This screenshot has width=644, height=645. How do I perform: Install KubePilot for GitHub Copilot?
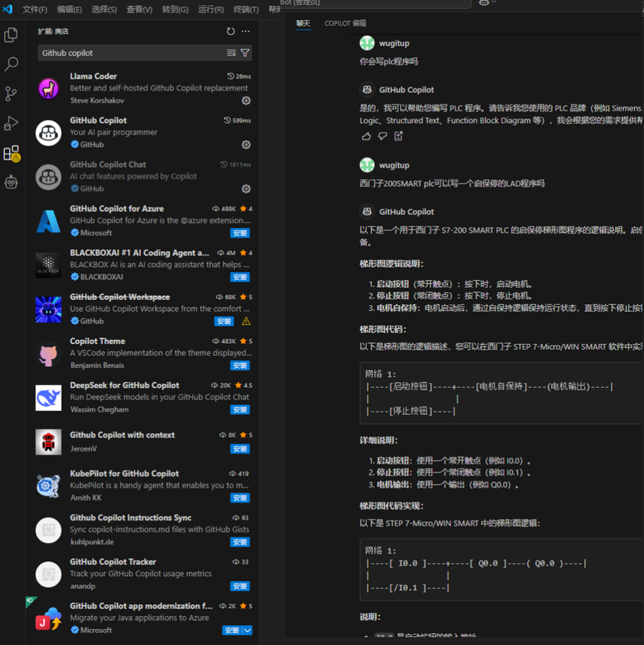pyautogui.click(x=240, y=498)
